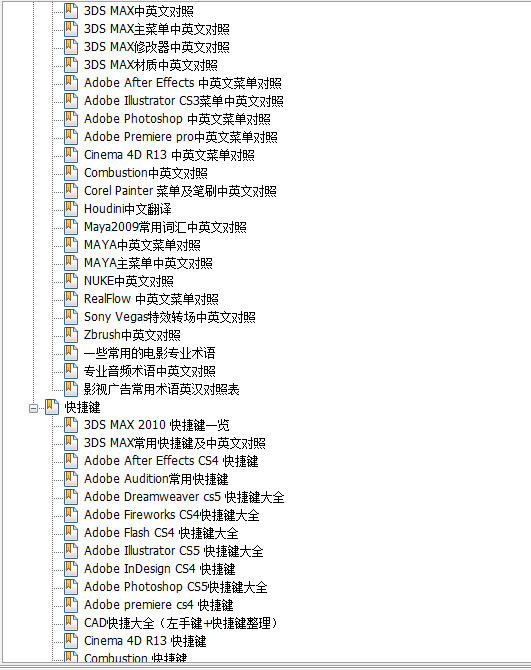Open Adobe premiere cs4 快捷键
This screenshot has height=670, width=531.
click(x=159, y=605)
